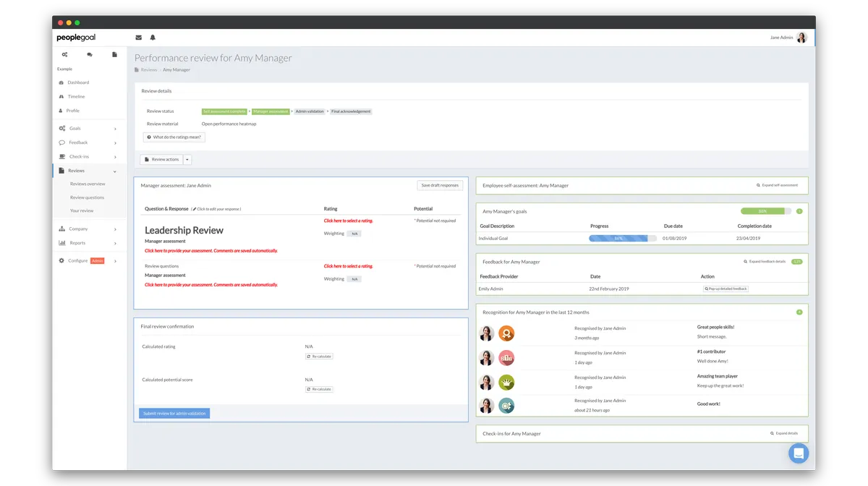Open the Review actions dropdown arrow
Image resolution: width=868 pixels, height=486 pixels.
(187, 160)
